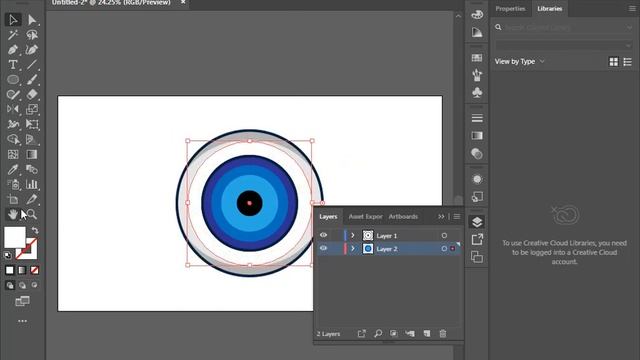Screen dimensions: 640x360
Task: Choose Draw Normal mode
Action: point(10,285)
